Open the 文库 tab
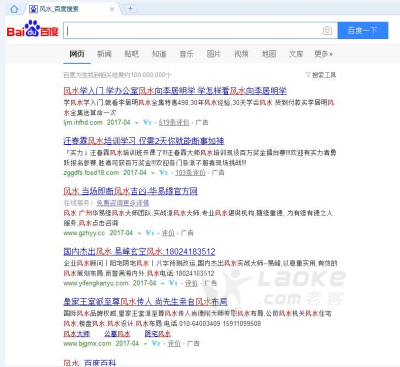The height and width of the screenshot is (367, 400). pyautogui.click(x=296, y=54)
